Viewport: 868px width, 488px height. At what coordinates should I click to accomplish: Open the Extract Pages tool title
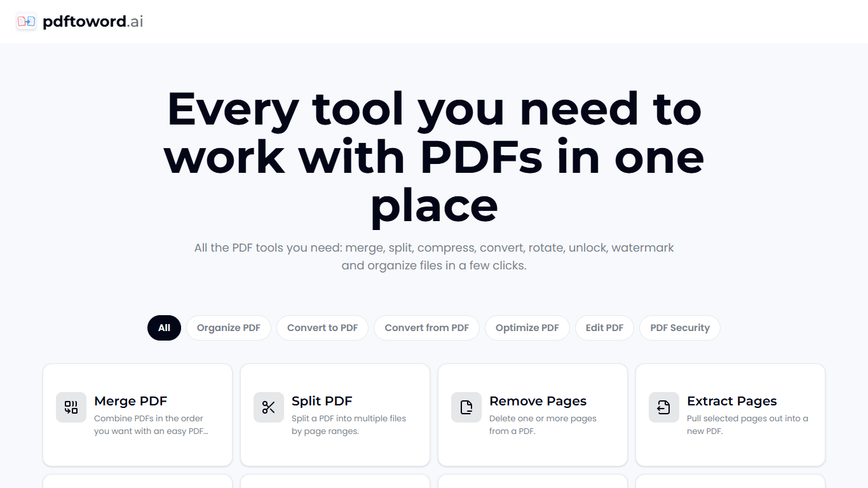(x=732, y=401)
